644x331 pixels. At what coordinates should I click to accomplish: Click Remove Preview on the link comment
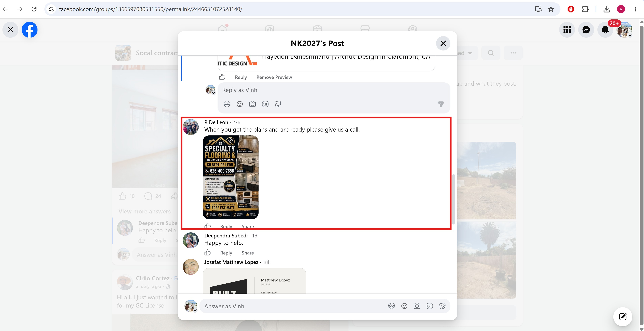pyautogui.click(x=274, y=77)
